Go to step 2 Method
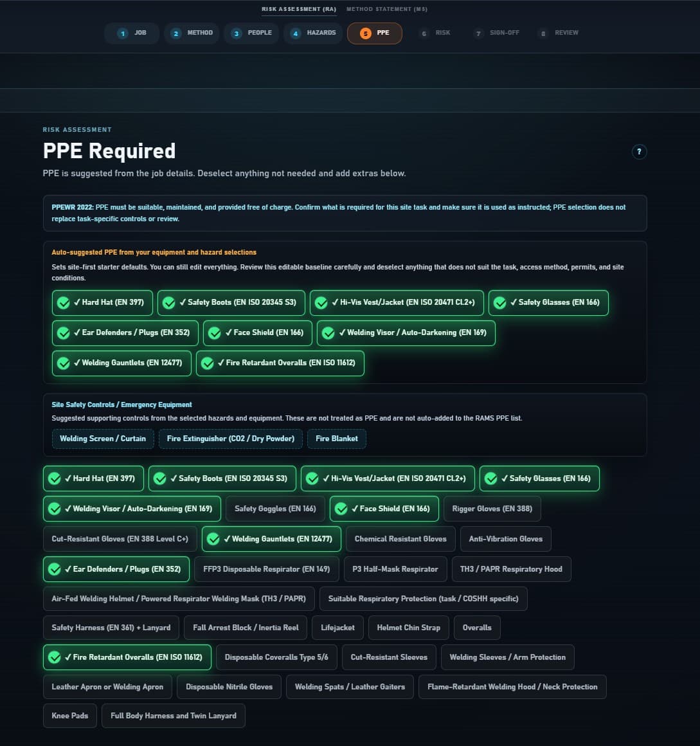 [192, 33]
